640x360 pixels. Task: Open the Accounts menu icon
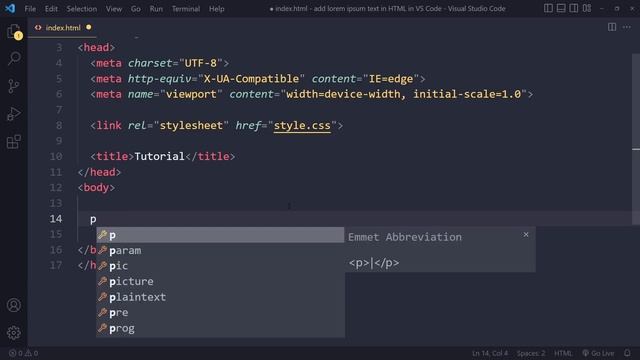click(14, 305)
